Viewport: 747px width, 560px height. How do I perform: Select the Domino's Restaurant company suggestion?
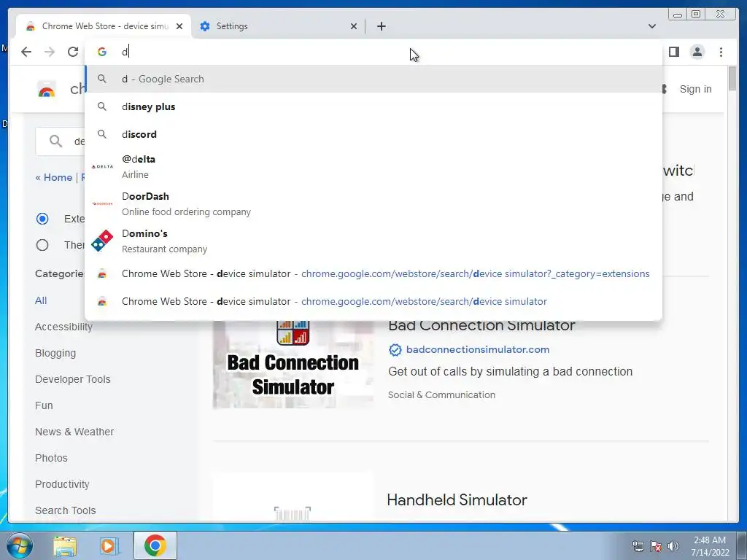click(373, 241)
